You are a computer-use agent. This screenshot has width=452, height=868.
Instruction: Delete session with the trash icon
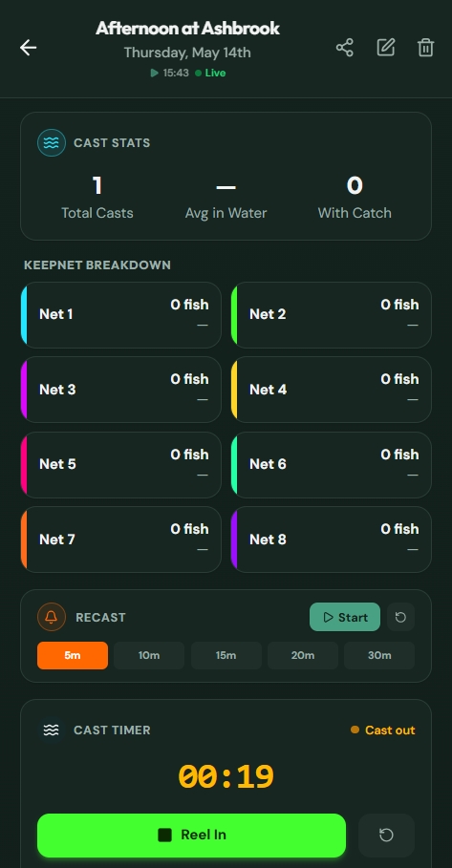click(x=425, y=48)
